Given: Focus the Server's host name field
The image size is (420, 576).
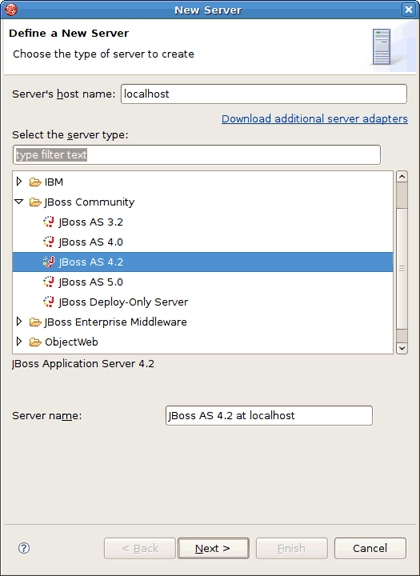Looking at the screenshot, I should point(264,94).
